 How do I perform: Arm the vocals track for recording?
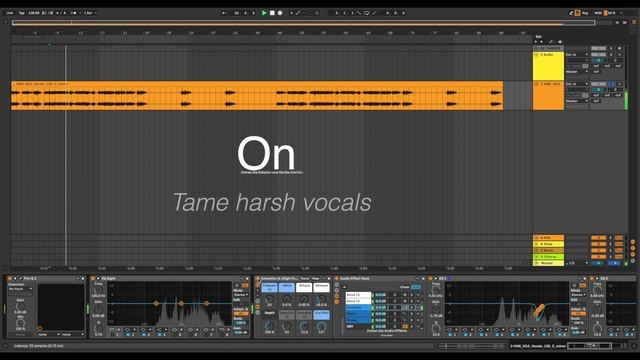pyautogui.click(x=619, y=84)
